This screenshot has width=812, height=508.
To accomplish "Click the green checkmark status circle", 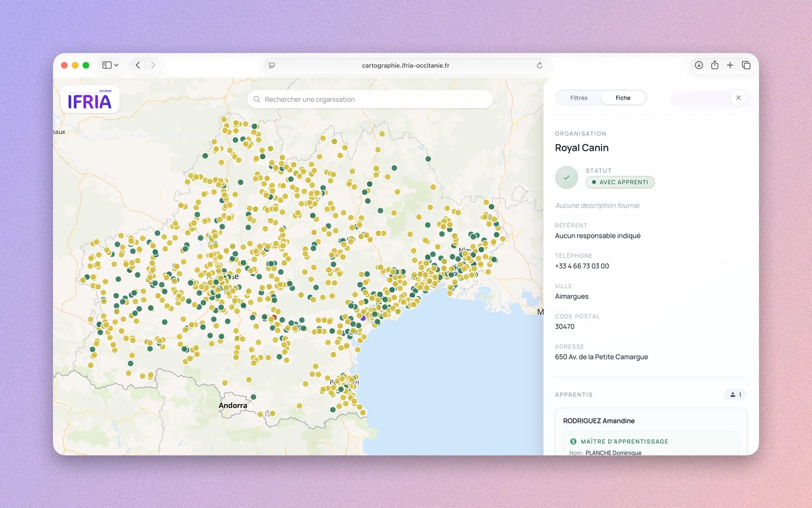I will 567,177.
